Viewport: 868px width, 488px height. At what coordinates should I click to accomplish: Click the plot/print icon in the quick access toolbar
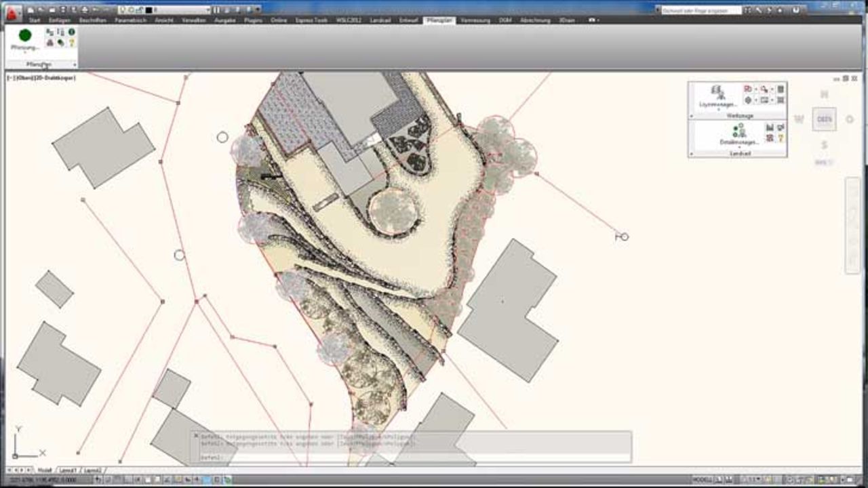pos(84,10)
